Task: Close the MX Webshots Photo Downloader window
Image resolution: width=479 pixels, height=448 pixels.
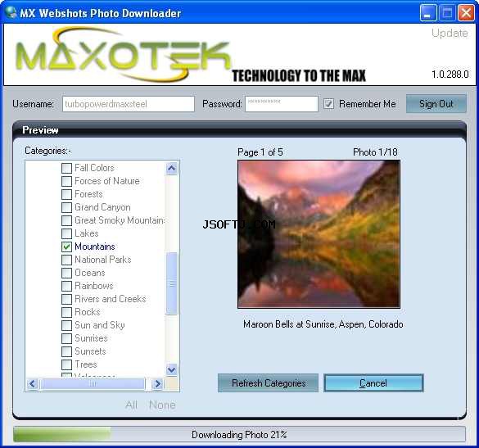Action: (x=466, y=13)
